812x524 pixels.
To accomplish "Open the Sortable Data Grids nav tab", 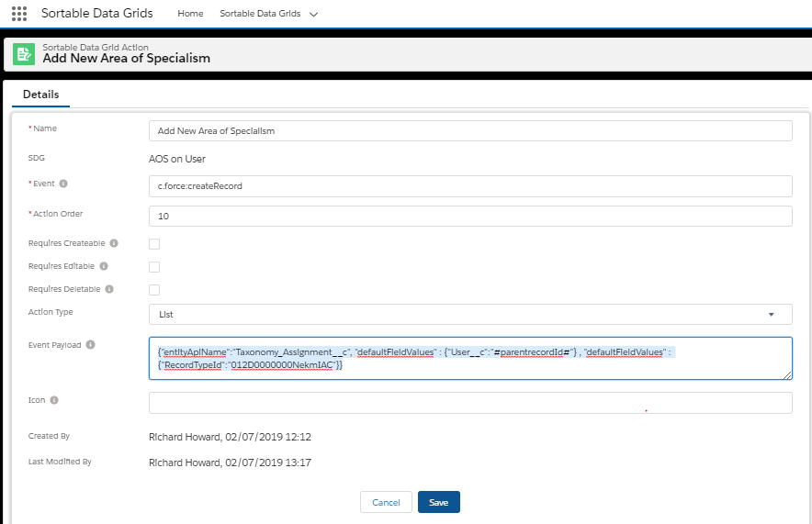I will tap(260, 14).
